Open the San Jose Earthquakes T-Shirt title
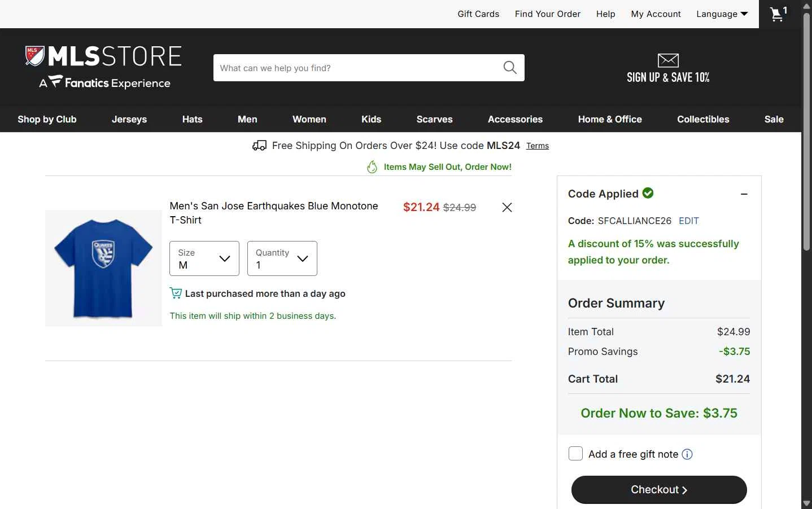 tap(274, 213)
